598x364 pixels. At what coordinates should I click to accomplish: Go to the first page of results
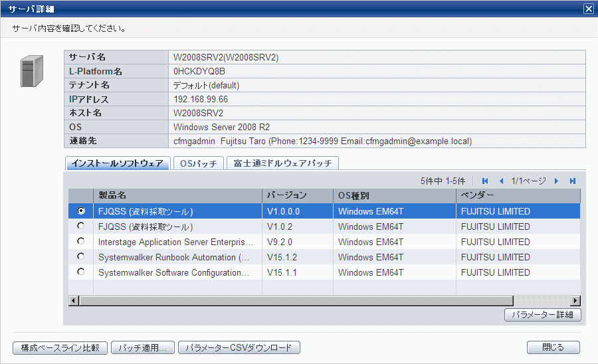click(x=485, y=181)
